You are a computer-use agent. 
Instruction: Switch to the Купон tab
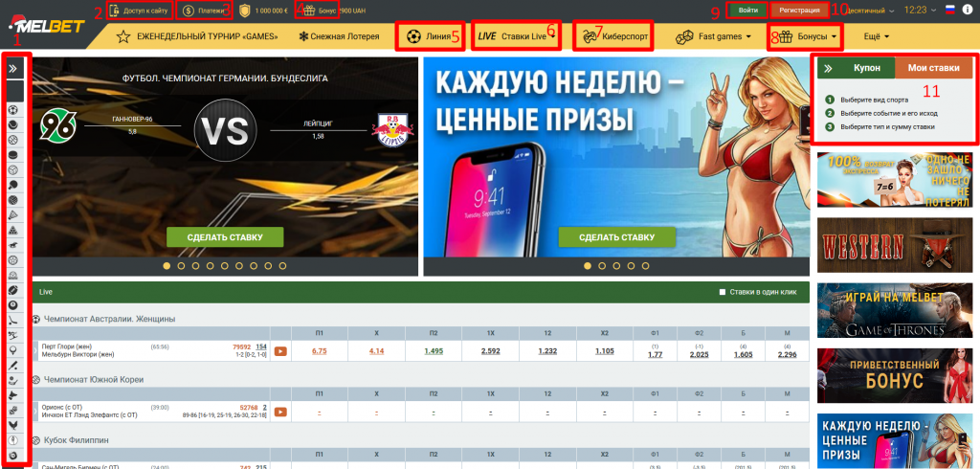click(867, 68)
